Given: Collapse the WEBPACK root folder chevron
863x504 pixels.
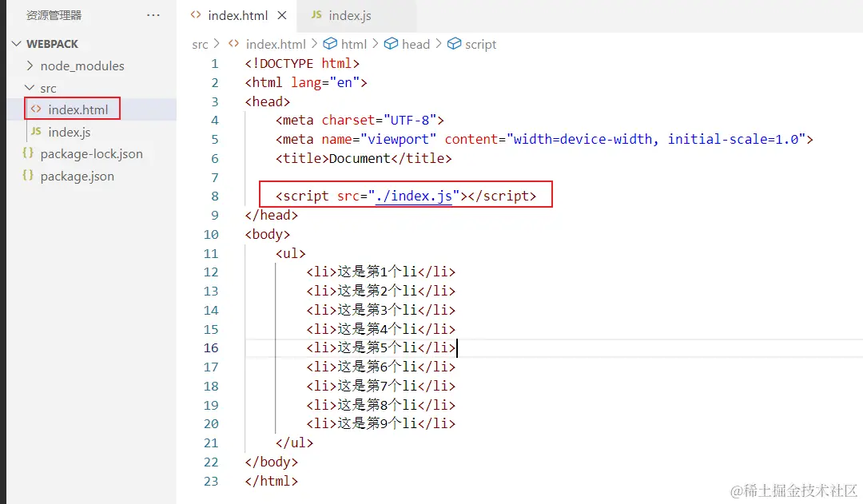Looking at the screenshot, I should (x=17, y=43).
